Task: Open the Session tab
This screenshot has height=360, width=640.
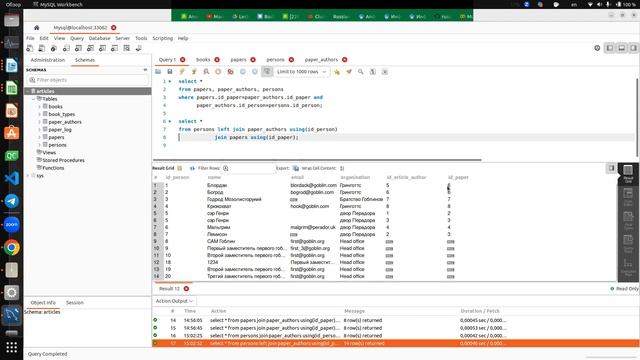Action: point(75,302)
